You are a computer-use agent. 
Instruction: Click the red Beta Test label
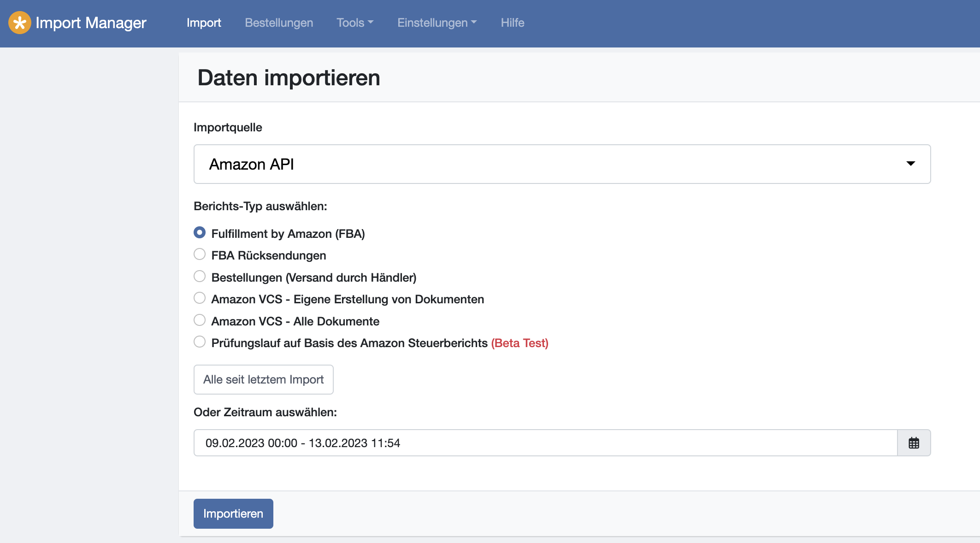[x=520, y=343]
